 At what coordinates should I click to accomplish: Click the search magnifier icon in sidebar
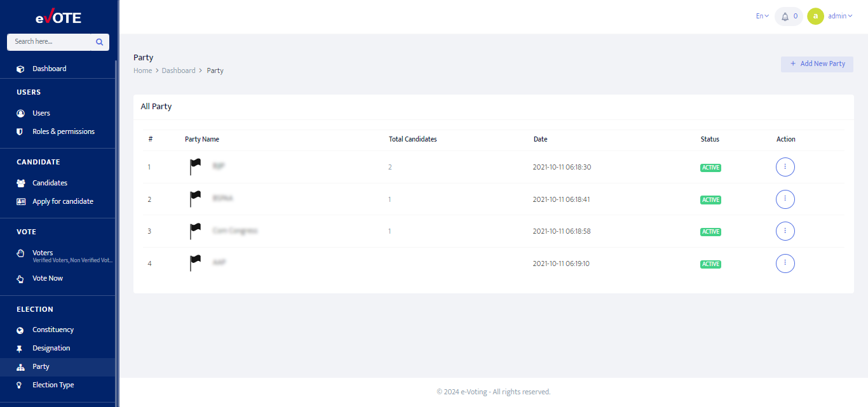point(99,42)
